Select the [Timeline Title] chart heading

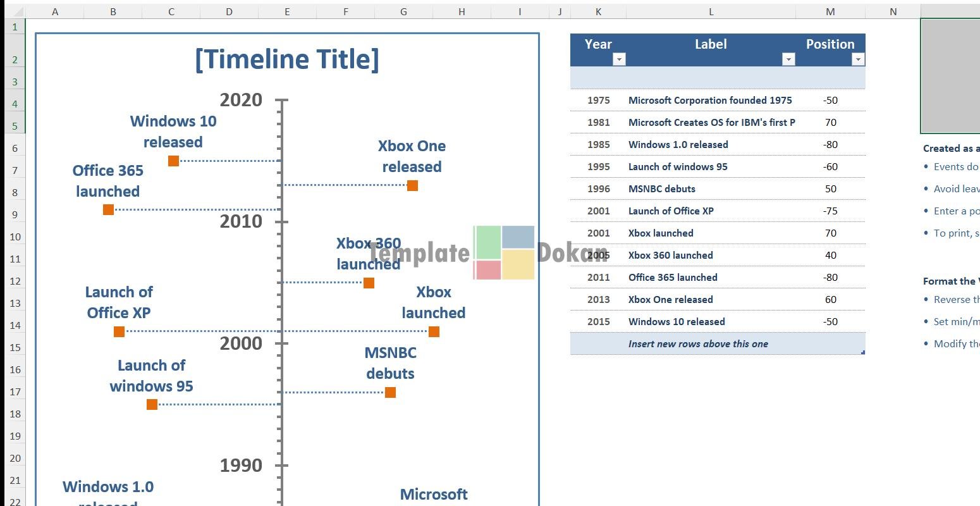coord(286,59)
